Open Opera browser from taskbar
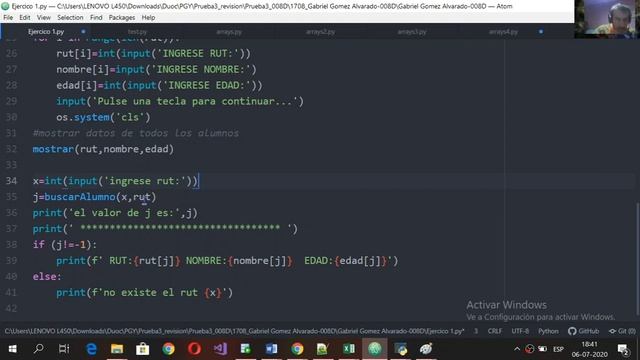 (194, 349)
